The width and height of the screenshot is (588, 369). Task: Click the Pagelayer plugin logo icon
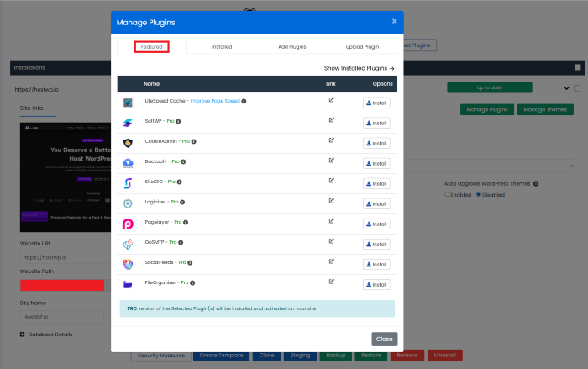point(128,224)
